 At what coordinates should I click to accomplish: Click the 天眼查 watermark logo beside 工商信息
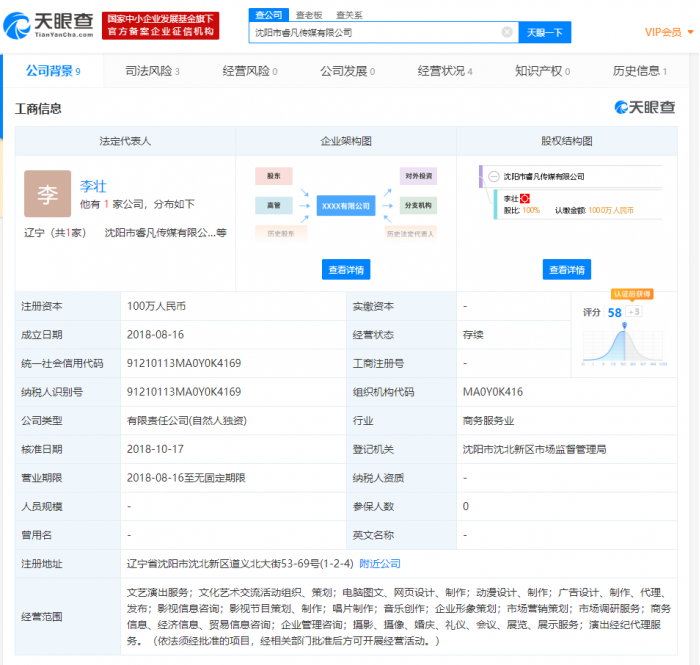click(x=644, y=107)
